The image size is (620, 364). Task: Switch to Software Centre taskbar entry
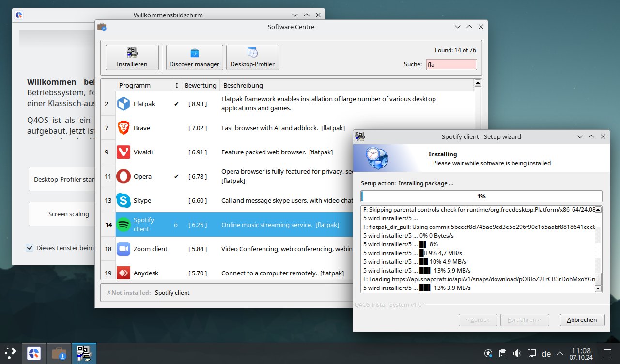point(59,353)
